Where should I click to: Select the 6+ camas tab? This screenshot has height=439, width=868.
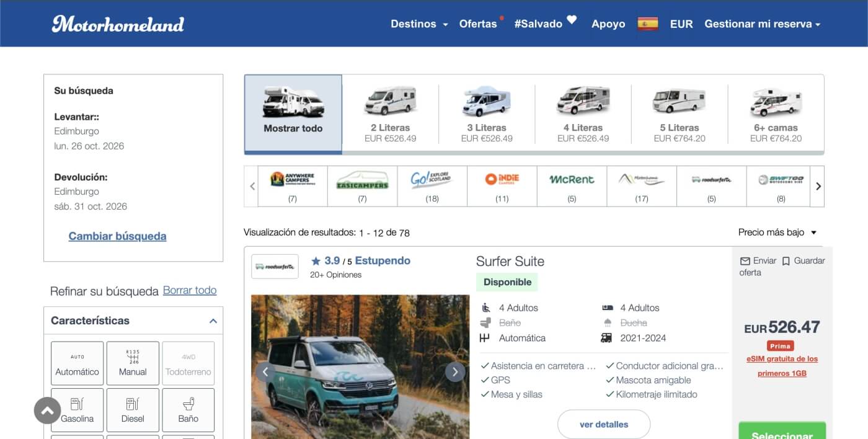776,113
